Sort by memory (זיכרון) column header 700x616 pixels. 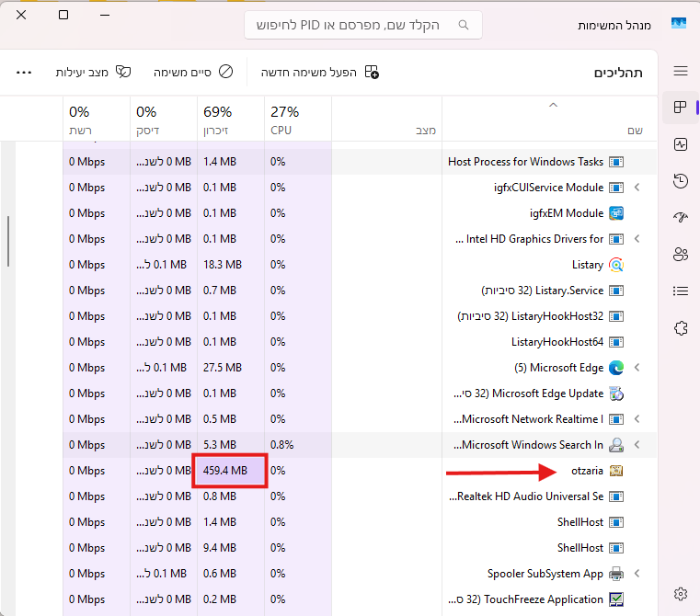point(217,120)
